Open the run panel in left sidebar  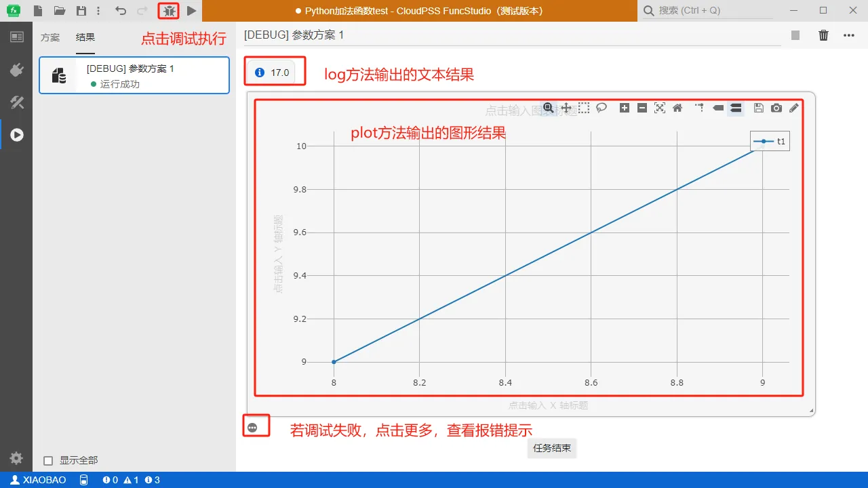tap(16, 135)
